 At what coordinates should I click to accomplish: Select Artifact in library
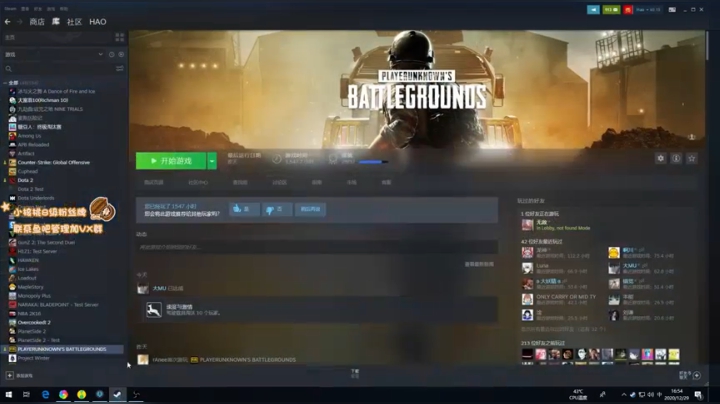[x=26, y=153]
